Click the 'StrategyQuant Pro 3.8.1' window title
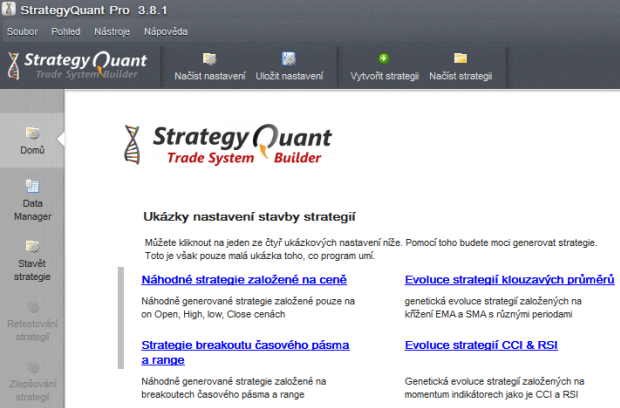The height and width of the screenshot is (408, 620). click(94, 10)
